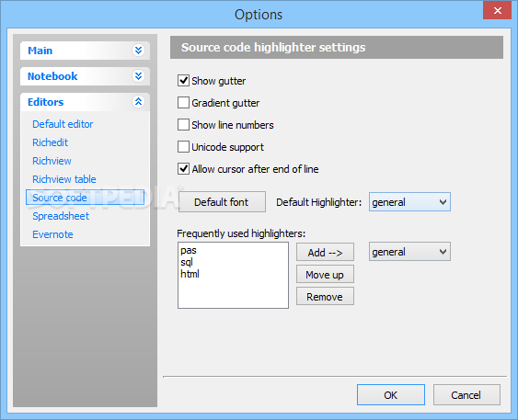Click the Default font button
518x420 pixels.
pyautogui.click(x=222, y=202)
